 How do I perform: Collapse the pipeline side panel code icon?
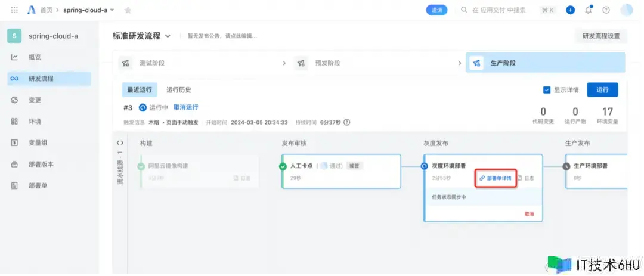[120, 143]
